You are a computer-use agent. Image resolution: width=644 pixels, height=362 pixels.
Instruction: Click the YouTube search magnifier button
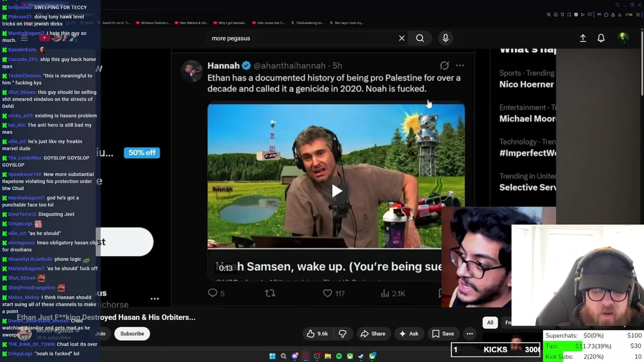click(x=420, y=38)
